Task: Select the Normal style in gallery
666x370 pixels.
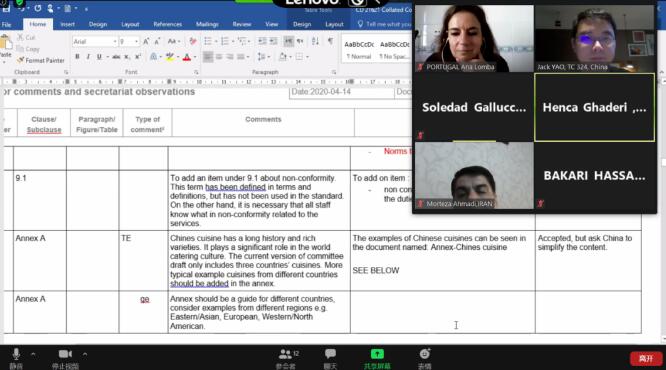Action: (359, 50)
